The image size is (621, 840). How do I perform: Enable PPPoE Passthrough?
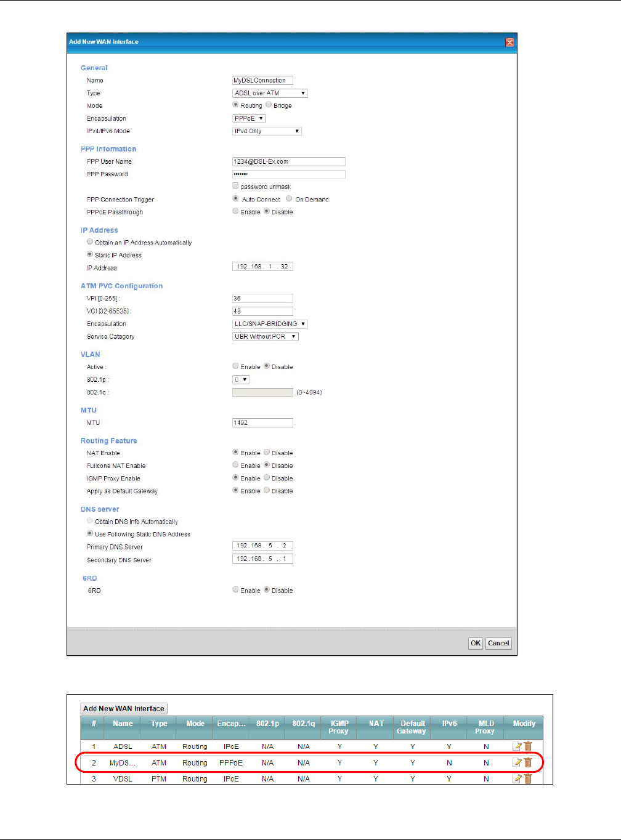(x=235, y=211)
